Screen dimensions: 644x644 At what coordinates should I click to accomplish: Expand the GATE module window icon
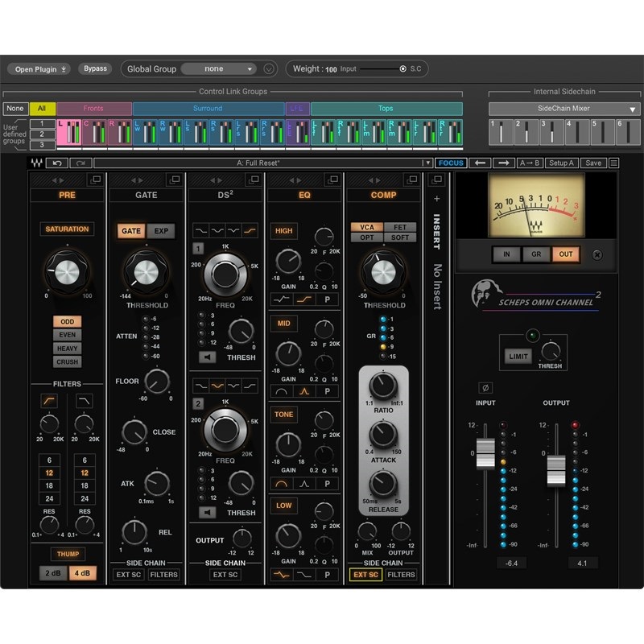(x=175, y=180)
